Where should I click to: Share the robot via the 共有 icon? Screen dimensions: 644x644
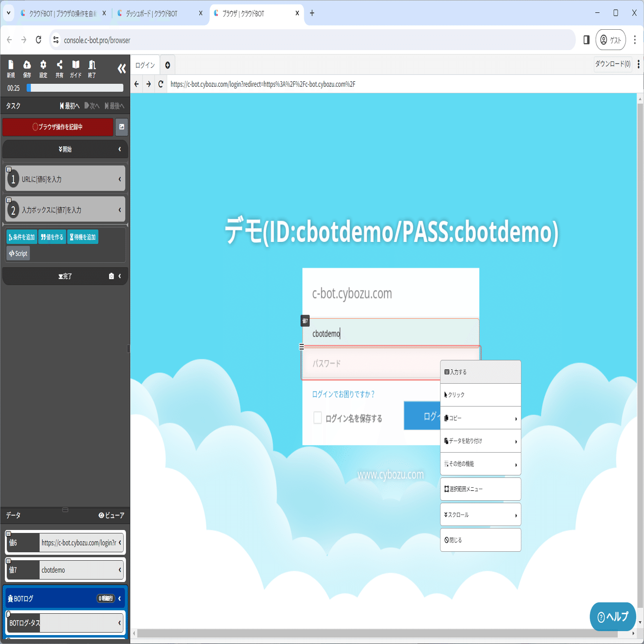[x=59, y=68]
